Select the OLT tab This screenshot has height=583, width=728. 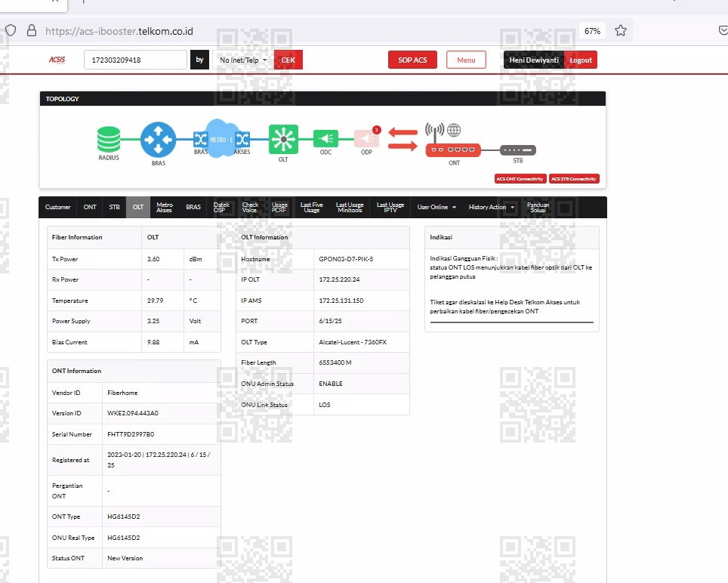pos(138,207)
